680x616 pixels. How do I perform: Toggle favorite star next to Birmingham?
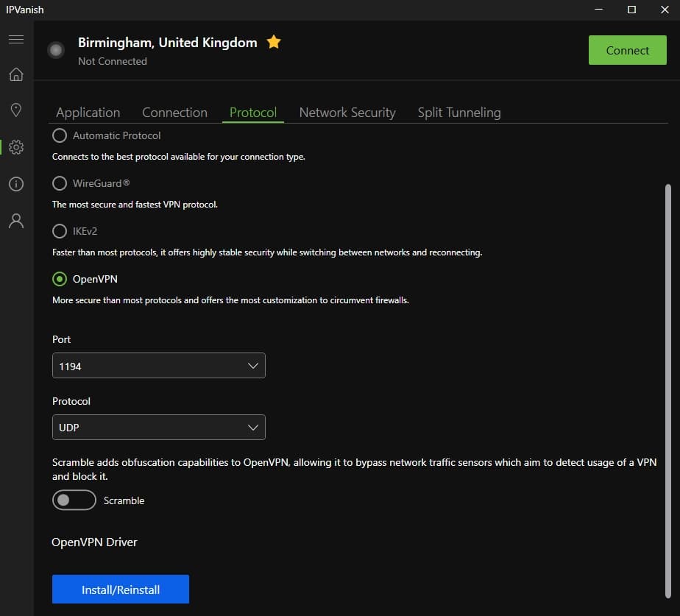(274, 42)
